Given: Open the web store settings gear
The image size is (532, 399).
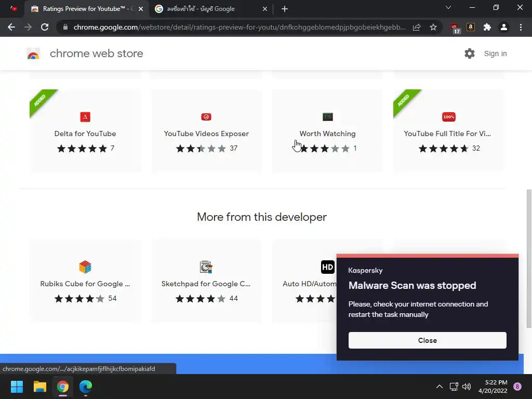Looking at the screenshot, I should coord(470,54).
